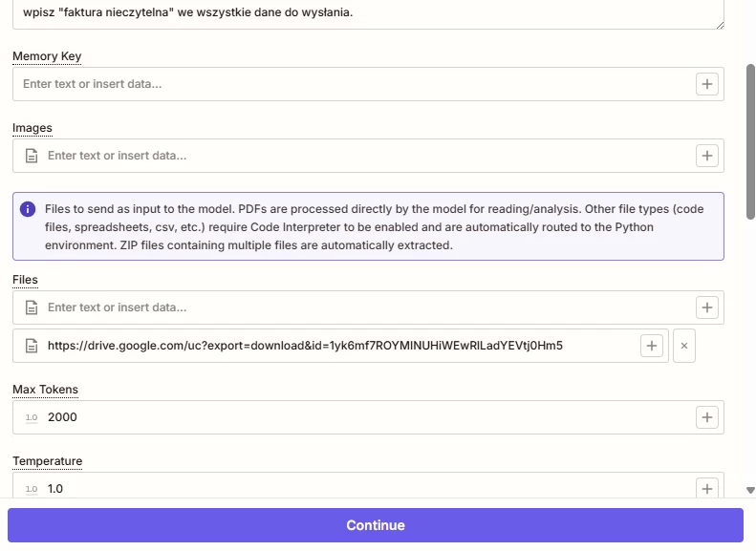Click plus icon beside the Google Drive URL
Image resolution: width=756 pixels, height=551 pixels.
tap(652, 346)
